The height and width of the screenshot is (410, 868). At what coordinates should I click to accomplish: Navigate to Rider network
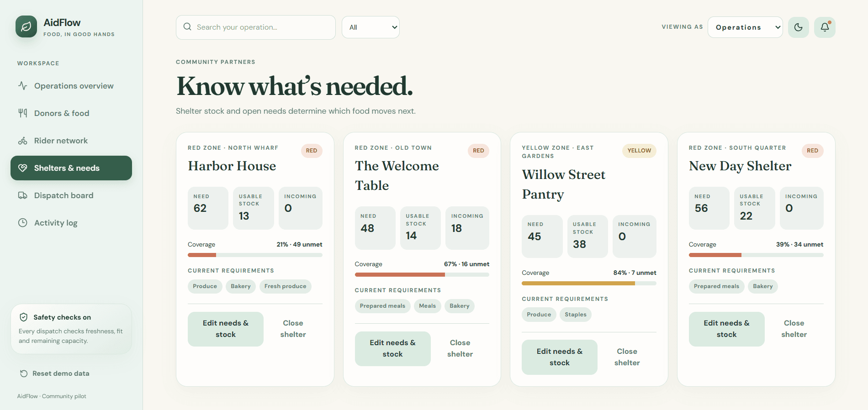point(71,141)
